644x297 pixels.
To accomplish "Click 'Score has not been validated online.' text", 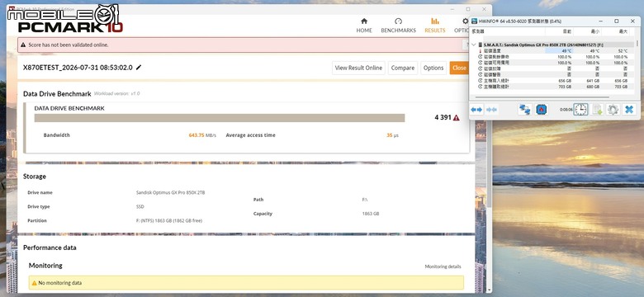I will point(69,45).
